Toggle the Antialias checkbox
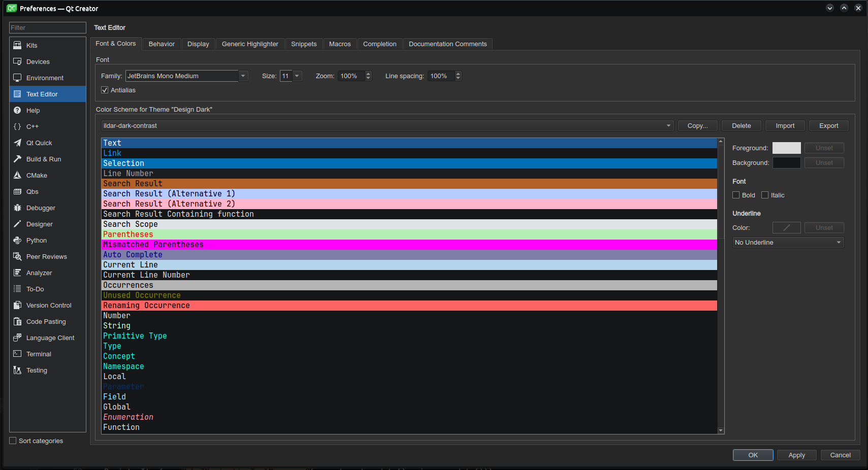 [105, 90]
